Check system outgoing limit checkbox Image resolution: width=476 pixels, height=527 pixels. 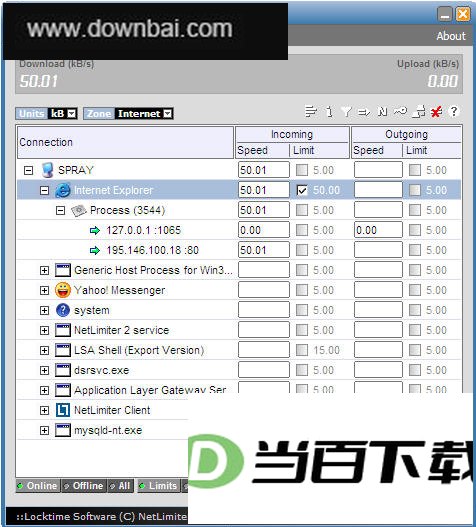tap(415, 310)
